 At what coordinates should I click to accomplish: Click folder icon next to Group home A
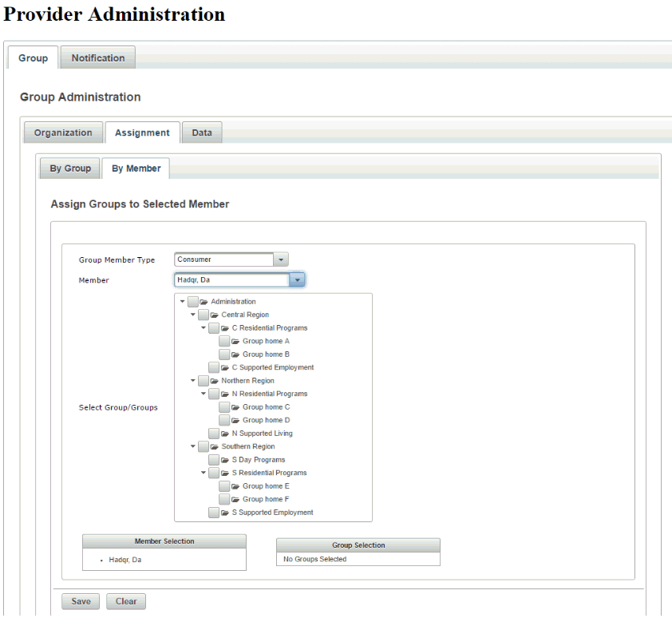pos(235,342)
